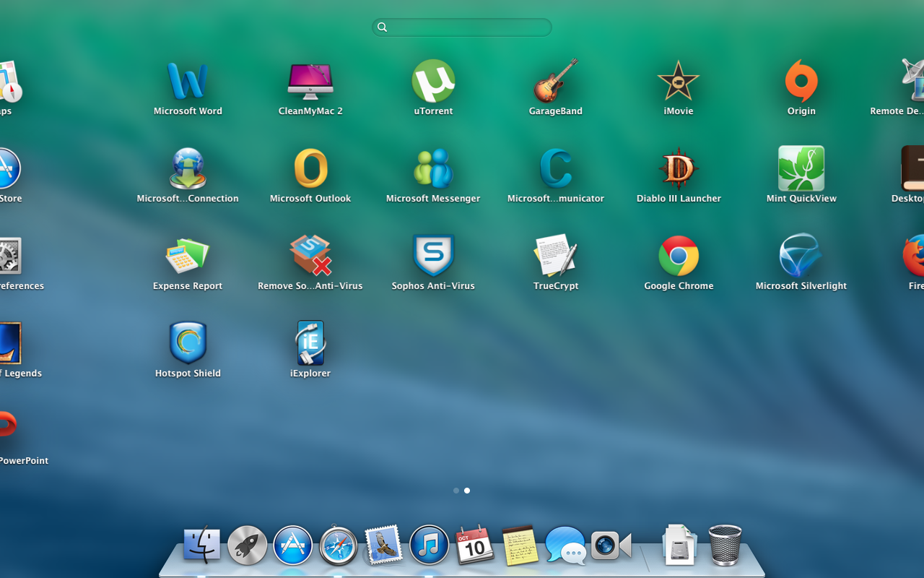Click the Launchpad rocket in the Dock
The height and width of the screenshot is (578, 924).
pos(247,545)
